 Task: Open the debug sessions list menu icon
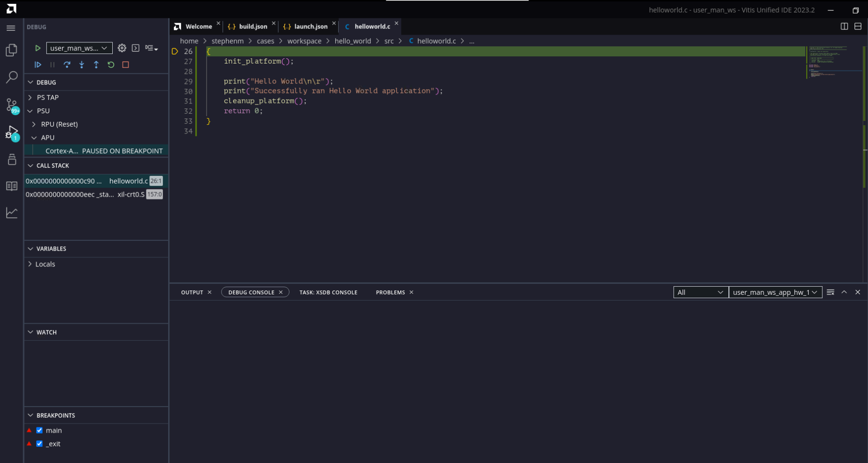click(151, 48)
